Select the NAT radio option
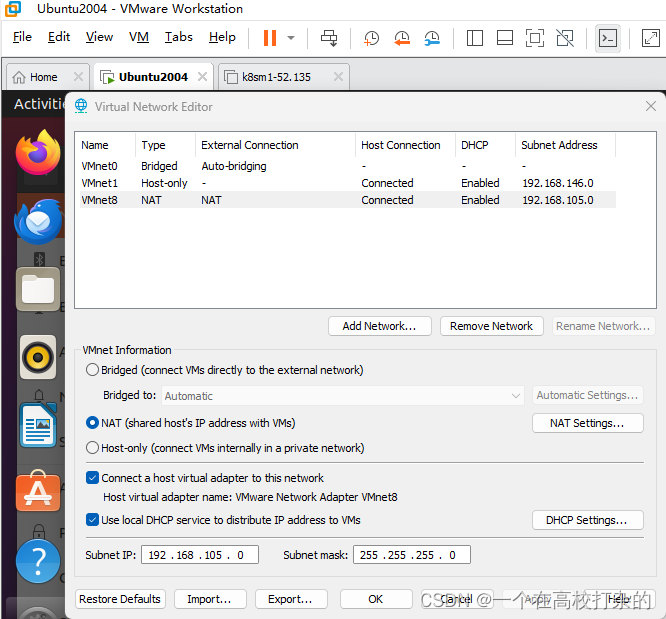666x619 pixels. click(x=92, y=423)
